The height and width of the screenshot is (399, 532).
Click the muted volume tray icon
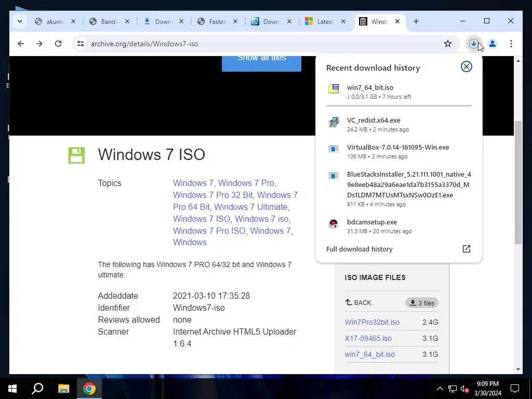pyautogui.click(x=464, y=389)
